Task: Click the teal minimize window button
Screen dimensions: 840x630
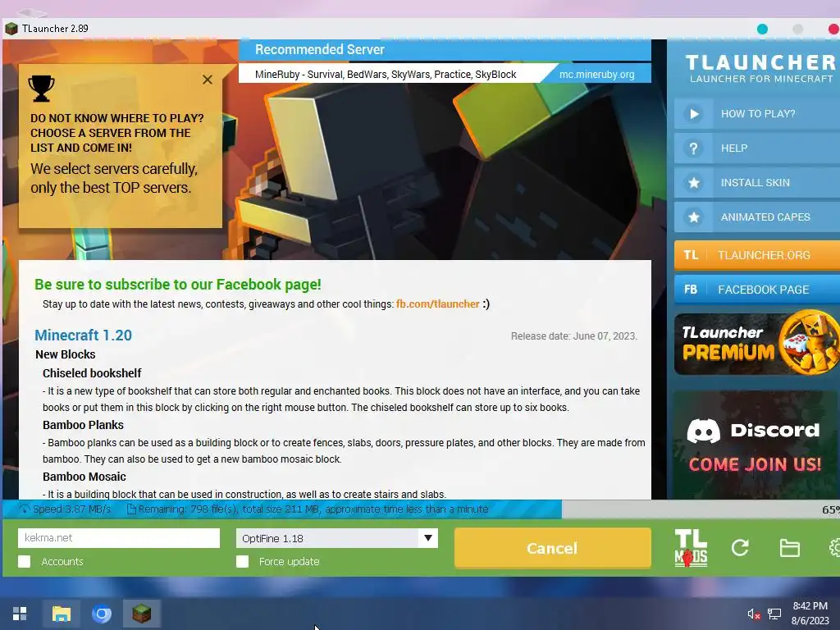Action: pyautogui.click(x=762, y=29)
